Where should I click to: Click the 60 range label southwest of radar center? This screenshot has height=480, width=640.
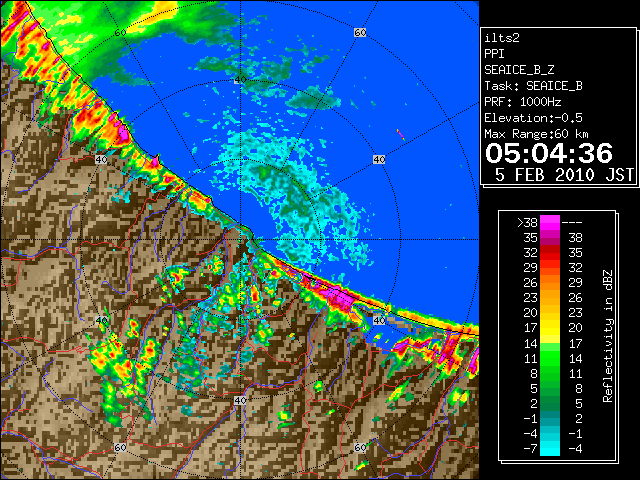120,447
